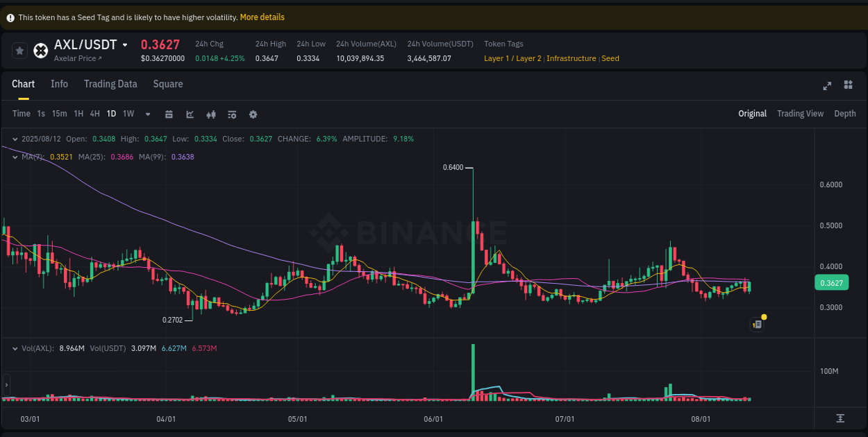The width and height of the screenshot is (868, 437).
Task: Collapse the MA(7) indicator row chevron
Action: tap(14, 157)
